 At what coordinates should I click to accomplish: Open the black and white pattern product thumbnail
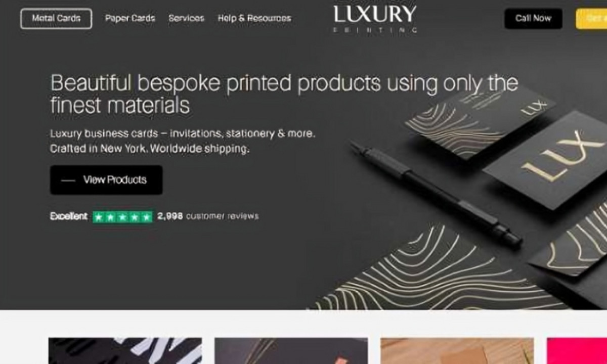coord(125,351)
